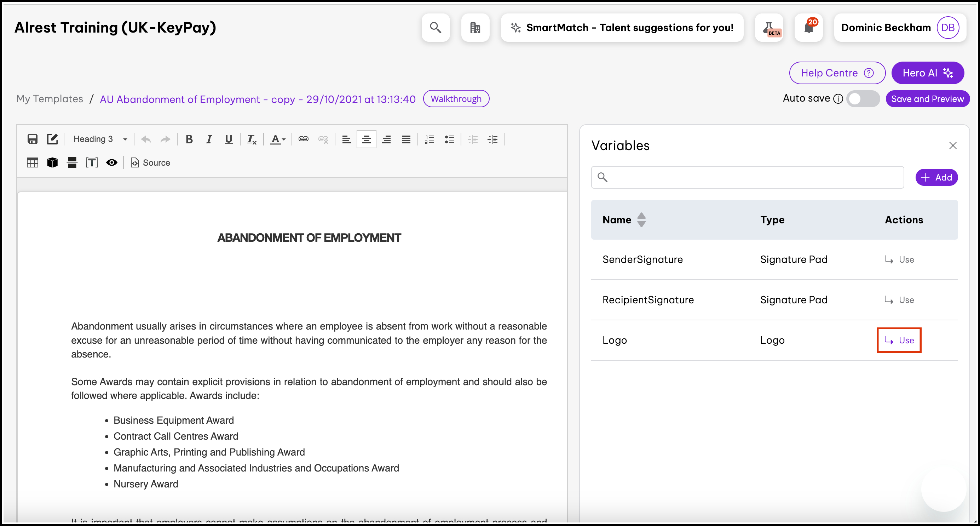
Task: Use the Logo variable
Action: 899,340
